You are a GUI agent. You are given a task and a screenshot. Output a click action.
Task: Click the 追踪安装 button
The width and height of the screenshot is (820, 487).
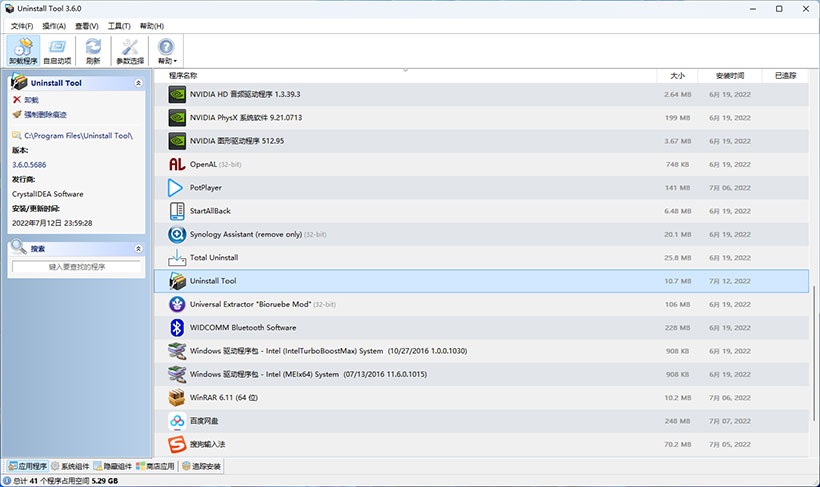click(202, 466)
